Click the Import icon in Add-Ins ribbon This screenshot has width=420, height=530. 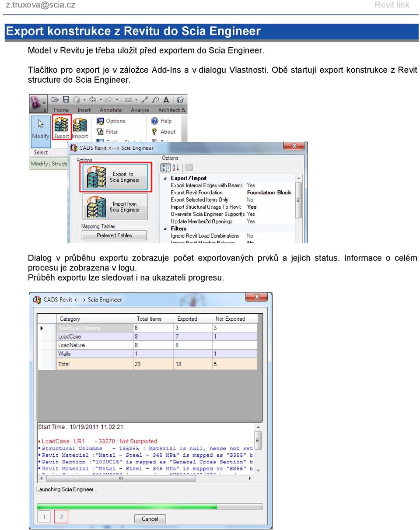coord(80,127)
